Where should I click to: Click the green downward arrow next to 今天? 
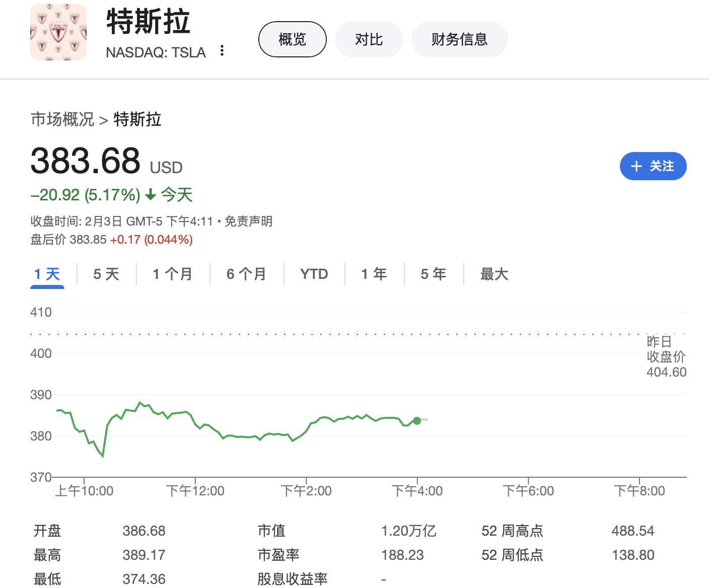(x=150, y=195)
